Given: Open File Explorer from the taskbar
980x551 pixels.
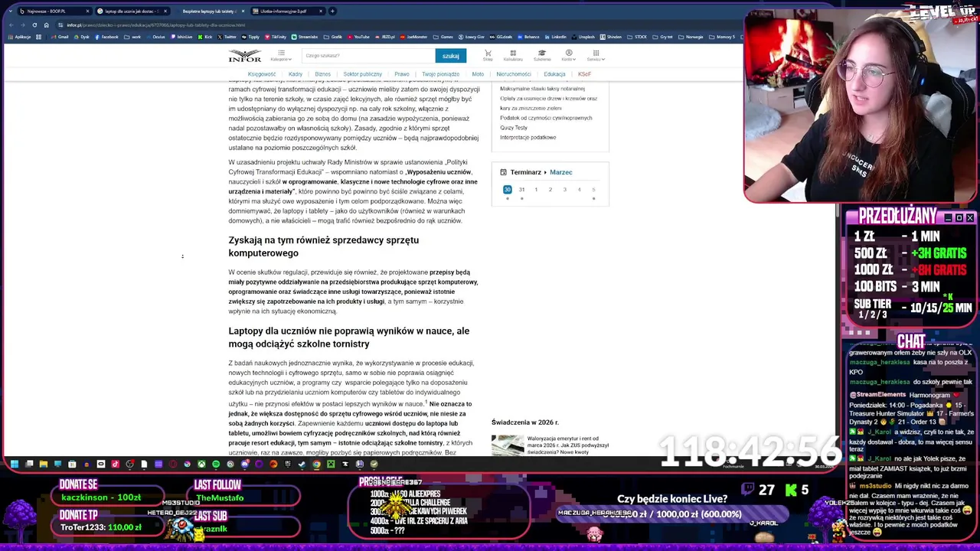Looking at the screenshot, I should 44,464.
